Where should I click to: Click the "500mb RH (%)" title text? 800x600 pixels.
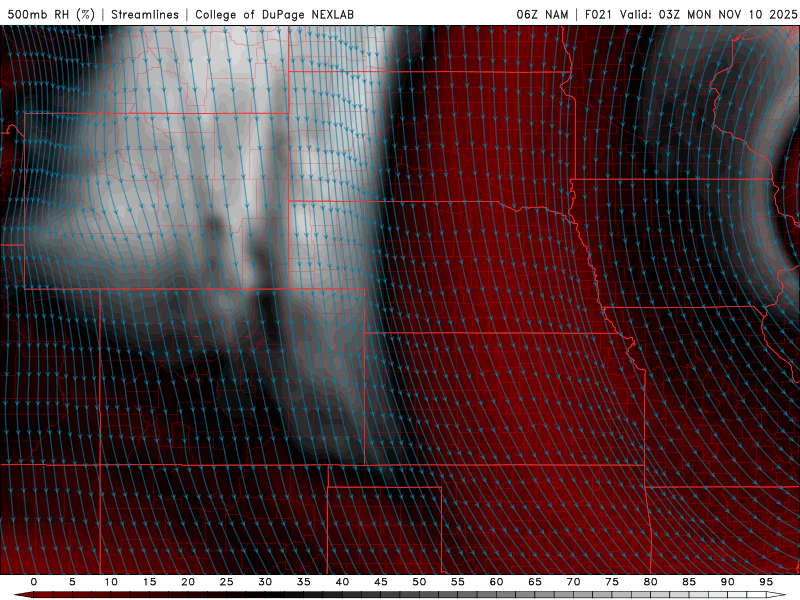click(x=51, y=14)
